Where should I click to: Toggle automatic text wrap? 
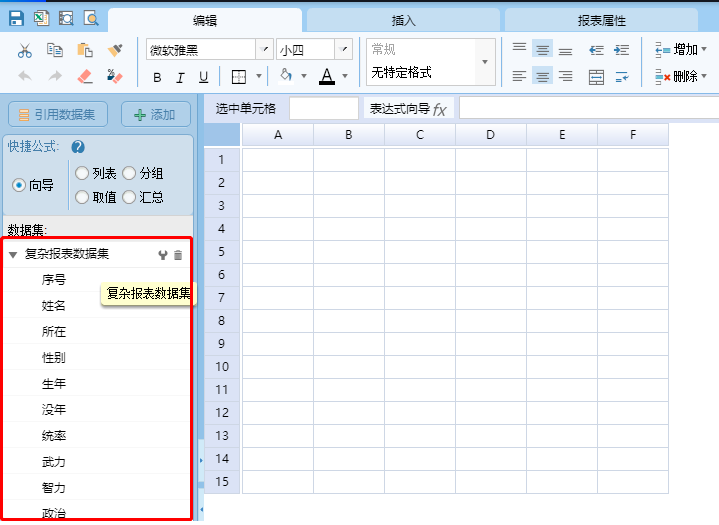622,77
